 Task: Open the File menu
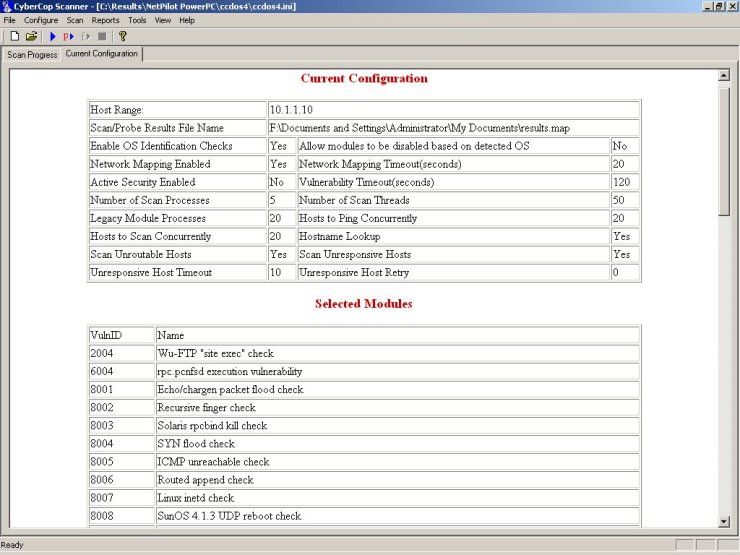click(x=9, y=20)
